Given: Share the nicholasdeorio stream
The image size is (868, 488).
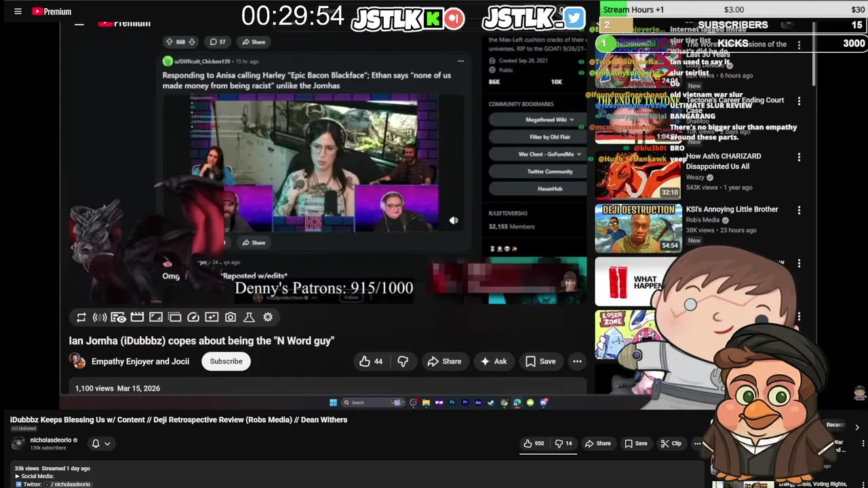Looking at the screenshot, I should click(597, 443).
